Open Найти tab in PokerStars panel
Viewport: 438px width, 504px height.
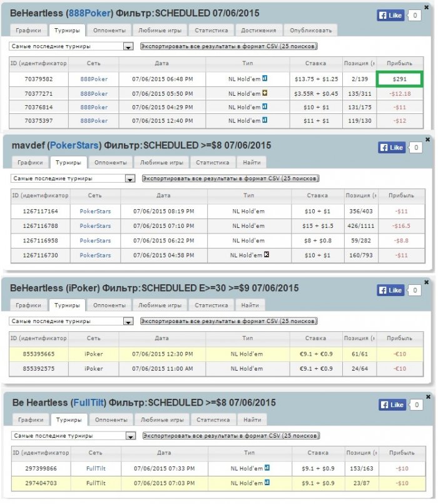252,162
